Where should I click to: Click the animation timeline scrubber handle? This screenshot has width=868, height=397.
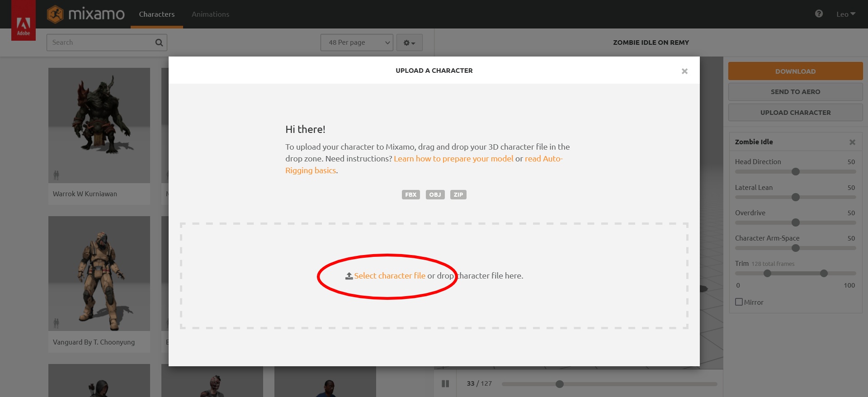click(x=560, y=384)
